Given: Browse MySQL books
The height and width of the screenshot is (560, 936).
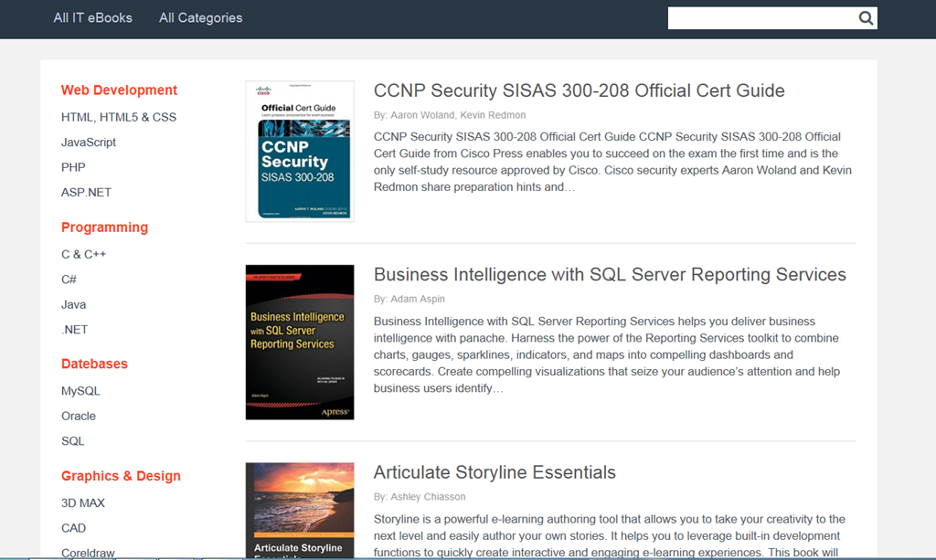Looking at the screenshot, I should 80,391.
